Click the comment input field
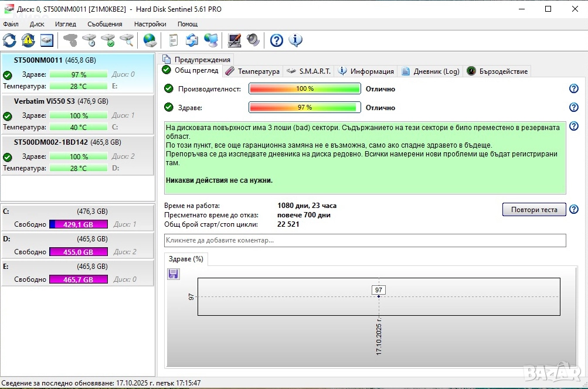This screenshot has height=389, width=588. click(x=365, y=240)
